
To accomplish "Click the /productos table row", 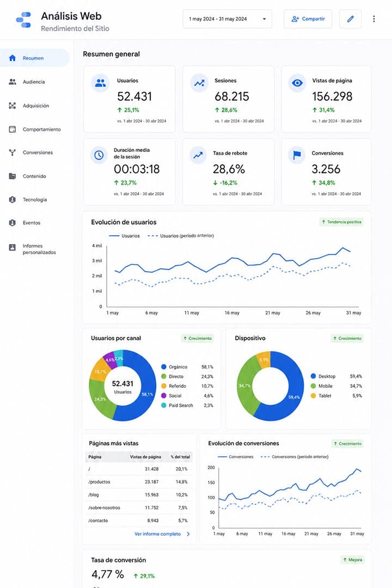I will click(x=138, y=482).
